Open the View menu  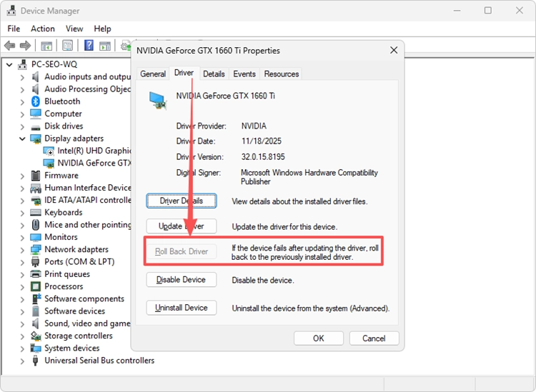[74, 29]
